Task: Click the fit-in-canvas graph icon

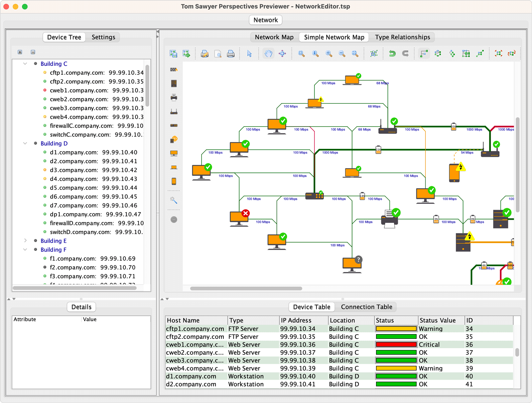Action: [374, 54]
